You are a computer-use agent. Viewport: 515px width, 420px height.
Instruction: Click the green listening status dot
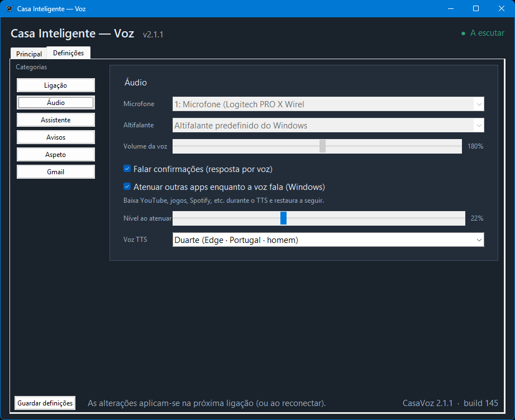click(x=463, y=33)
